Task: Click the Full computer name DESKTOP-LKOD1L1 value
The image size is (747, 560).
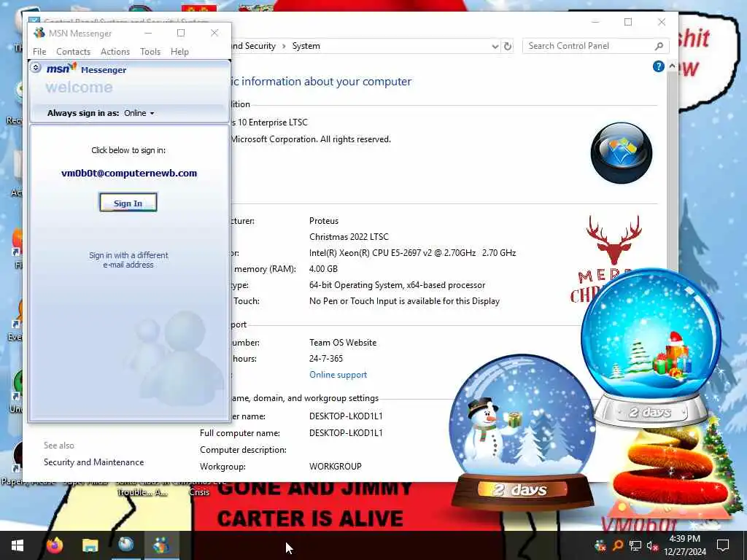Action: click(x=346, y=433)
